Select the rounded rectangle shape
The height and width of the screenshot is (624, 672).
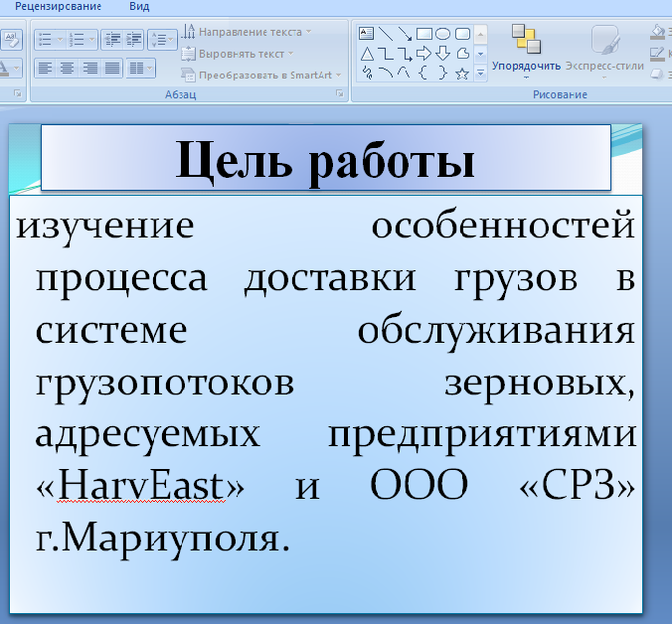[462, 34]
